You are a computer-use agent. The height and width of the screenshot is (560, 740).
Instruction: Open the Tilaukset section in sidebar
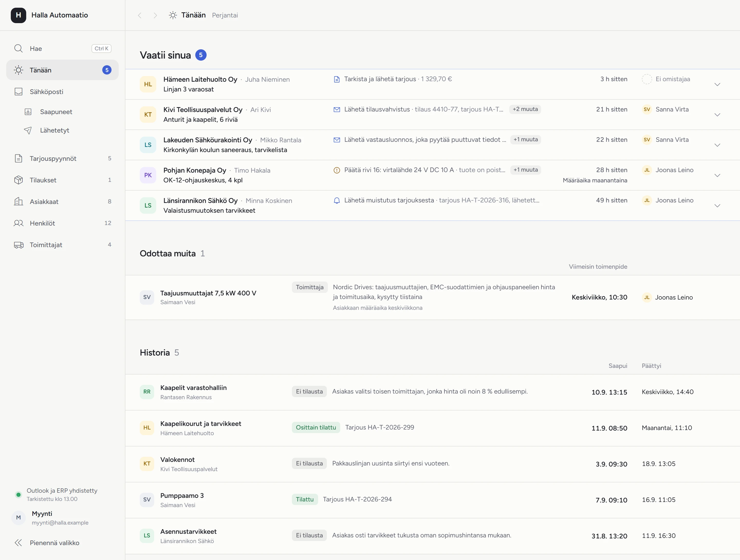click(62, 180)
